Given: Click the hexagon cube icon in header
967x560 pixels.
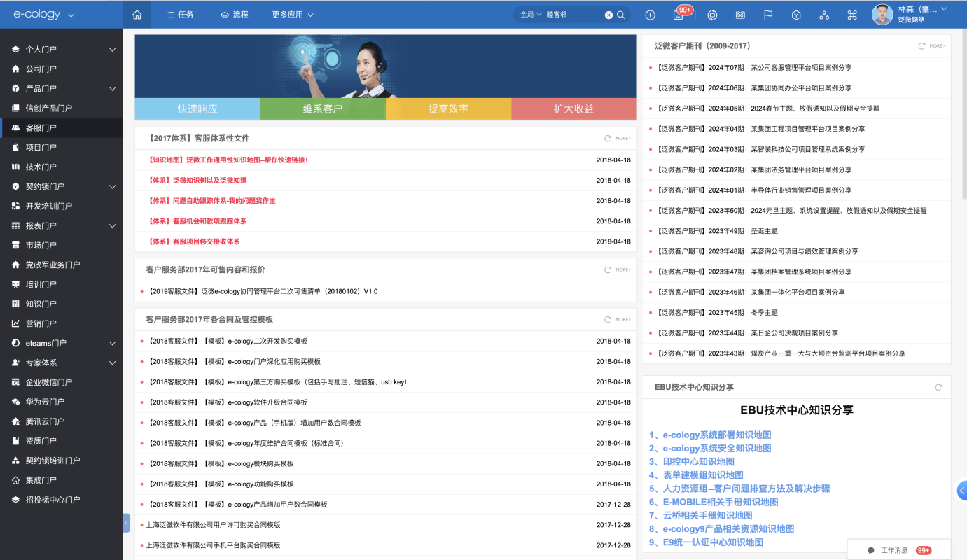Looking at the screenshot, I should 796,15.
